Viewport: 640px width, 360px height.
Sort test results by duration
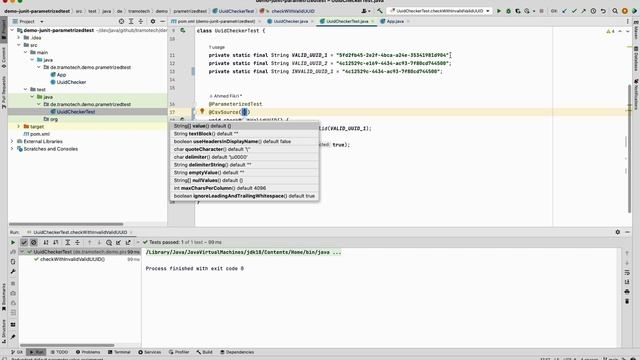[56, 242]
